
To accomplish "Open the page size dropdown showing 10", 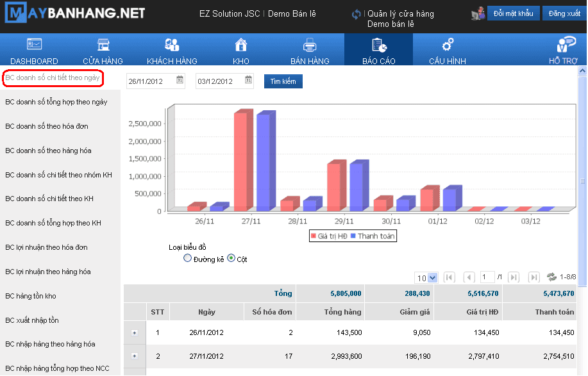I will (426, 278).
